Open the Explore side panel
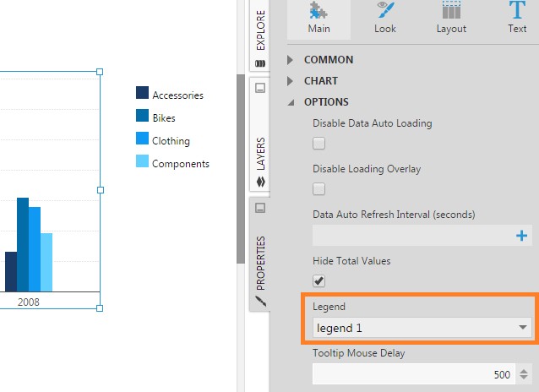This screenshot has width=539, height=392. click(x=260, y=38)
